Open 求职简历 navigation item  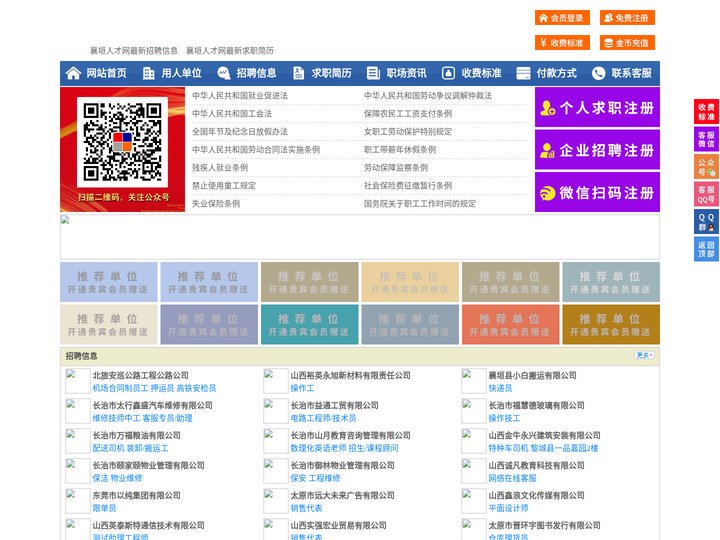332,73
